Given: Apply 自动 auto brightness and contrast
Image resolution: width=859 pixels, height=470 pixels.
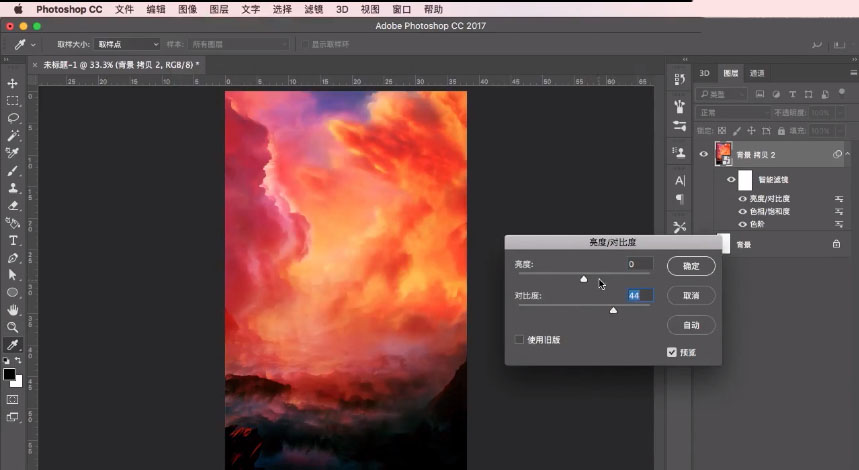Looking at the screenshot, I should pyautogui.click(x=691, y=325).
